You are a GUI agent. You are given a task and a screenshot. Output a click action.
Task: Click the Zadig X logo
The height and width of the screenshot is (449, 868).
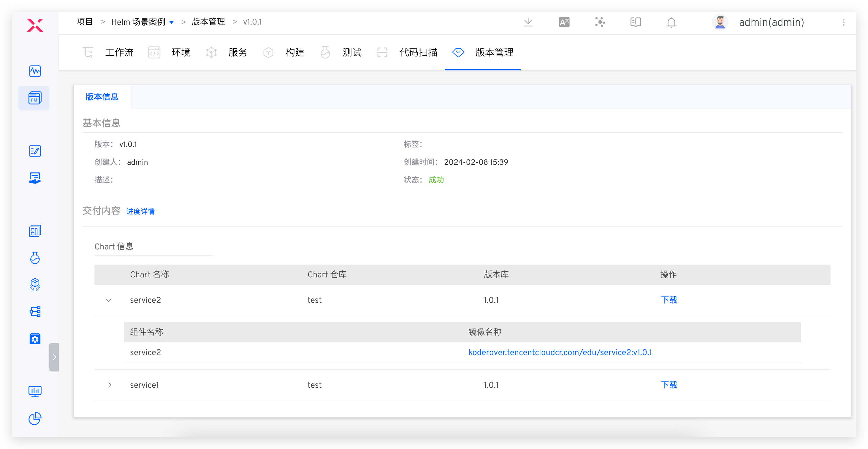coord(35,25)
